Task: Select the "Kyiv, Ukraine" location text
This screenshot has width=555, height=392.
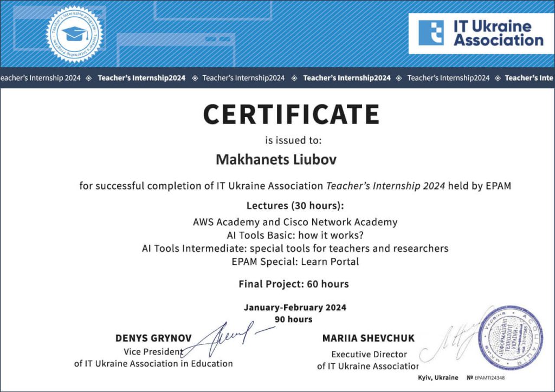Action: (x=438, y=377)
